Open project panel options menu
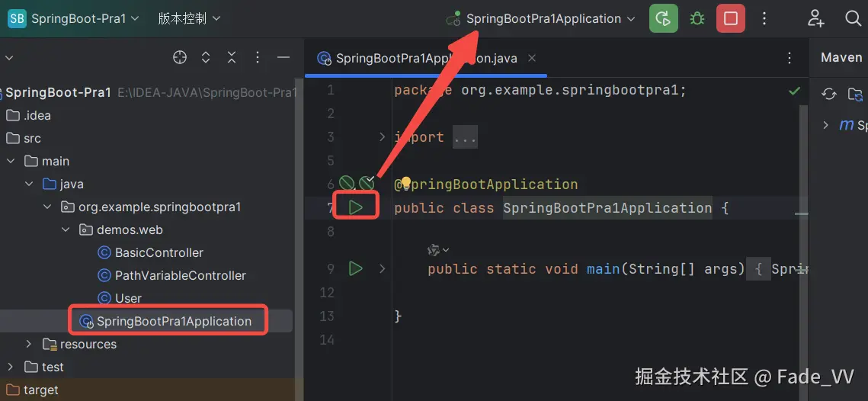Screen dimensions: 868x401 (x=258, y=57)
